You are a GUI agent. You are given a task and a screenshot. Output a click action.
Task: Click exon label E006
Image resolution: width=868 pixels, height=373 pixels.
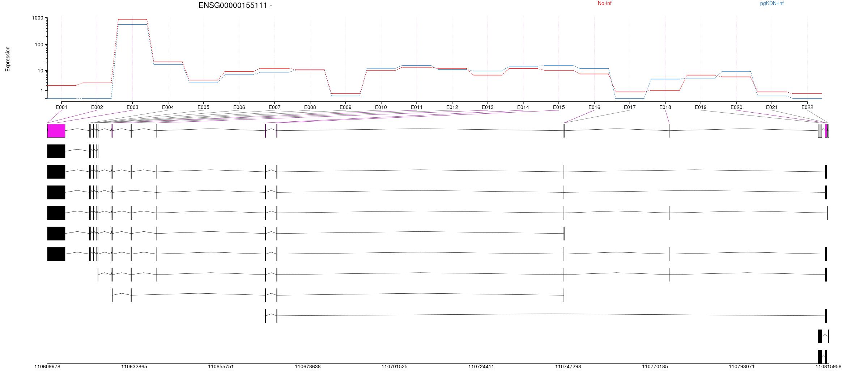[239, 107]
